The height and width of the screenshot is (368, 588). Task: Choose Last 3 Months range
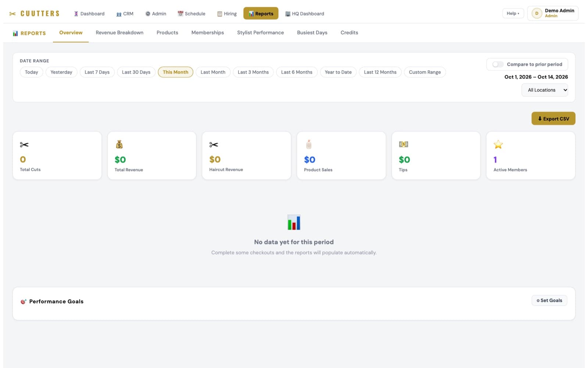click(253, 72)
